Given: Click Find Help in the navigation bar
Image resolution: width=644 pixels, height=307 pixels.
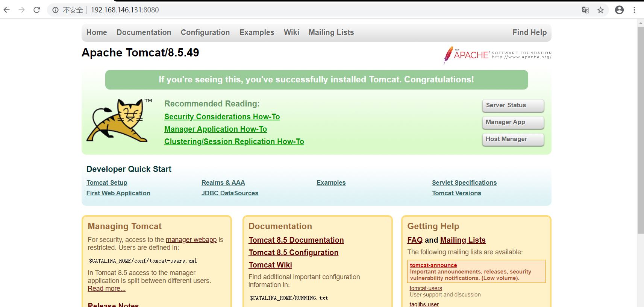Looking at the screenshot, I should tap(529, 32).
